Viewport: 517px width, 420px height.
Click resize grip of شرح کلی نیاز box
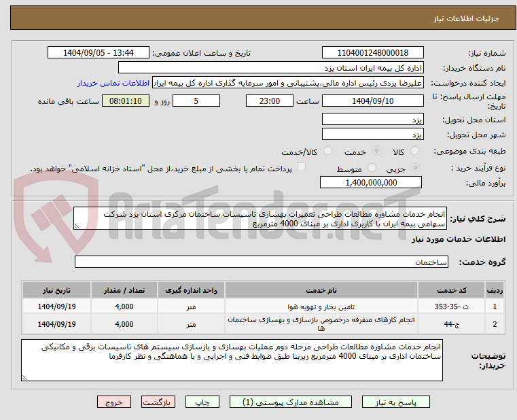click(x=77, y=226)
